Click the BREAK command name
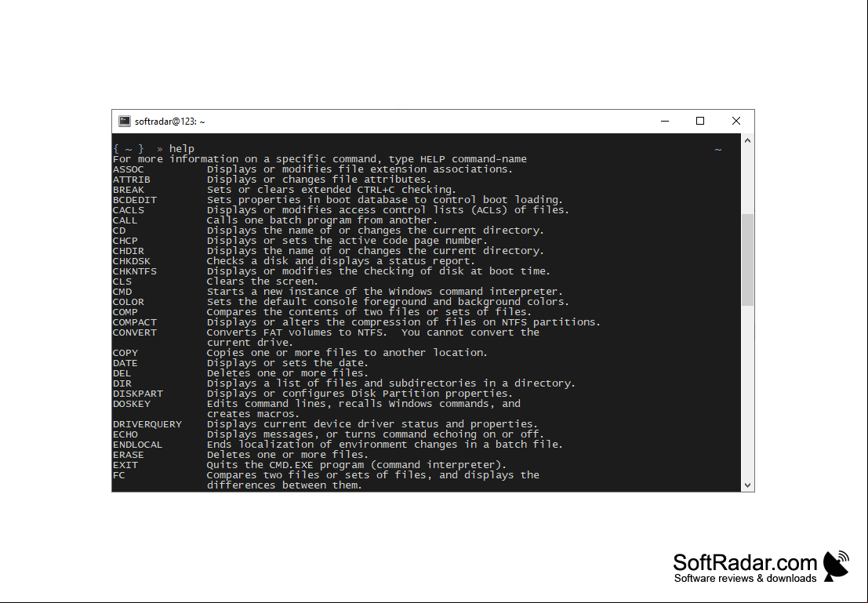The image size is (868, 603). pyautogui.click(x=129, y=190)
